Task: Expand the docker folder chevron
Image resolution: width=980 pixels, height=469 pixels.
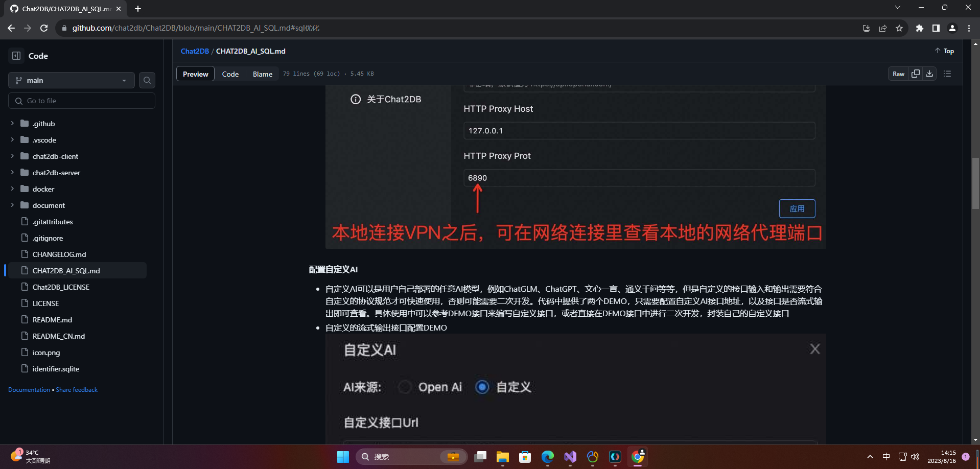Action: pyautogui.click(x=12, y=189)
